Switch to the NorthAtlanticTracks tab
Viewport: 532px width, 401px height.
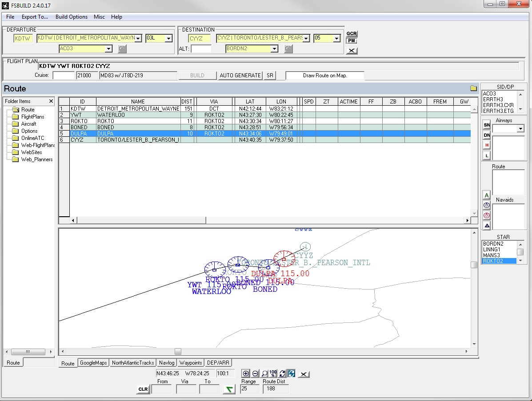pyautogui.click(x=133, y=363)
